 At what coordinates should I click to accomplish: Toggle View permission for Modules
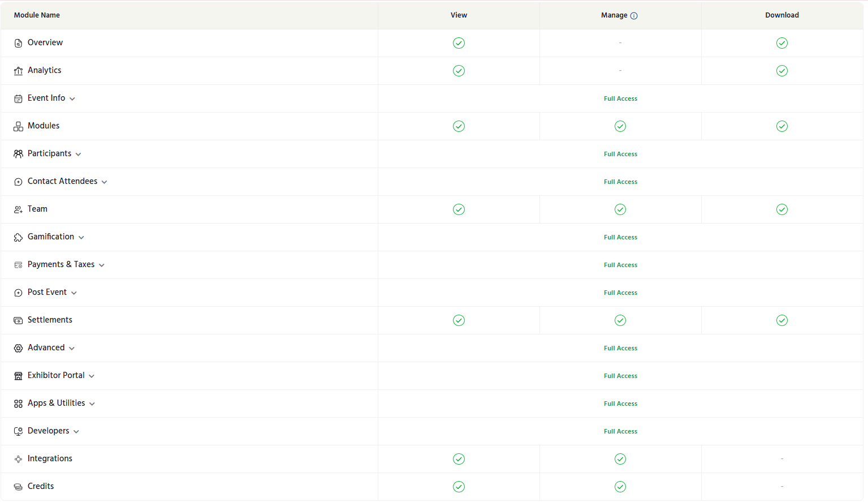[459, 126]
